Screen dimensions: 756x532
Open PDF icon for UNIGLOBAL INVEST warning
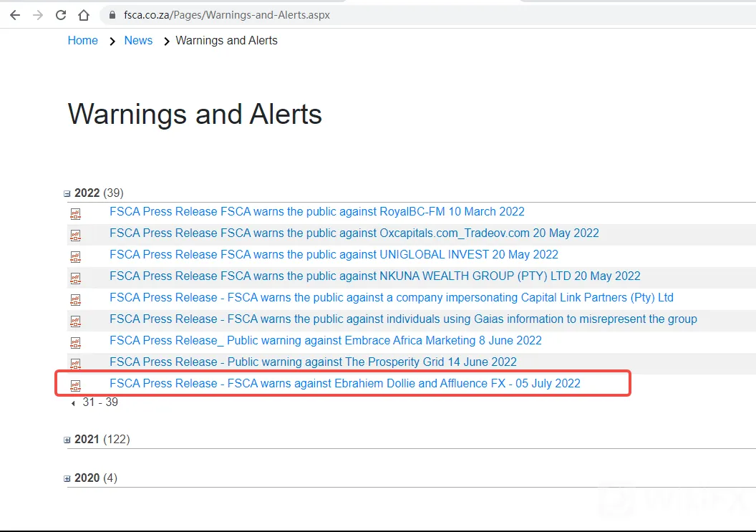tap(76, 256)
